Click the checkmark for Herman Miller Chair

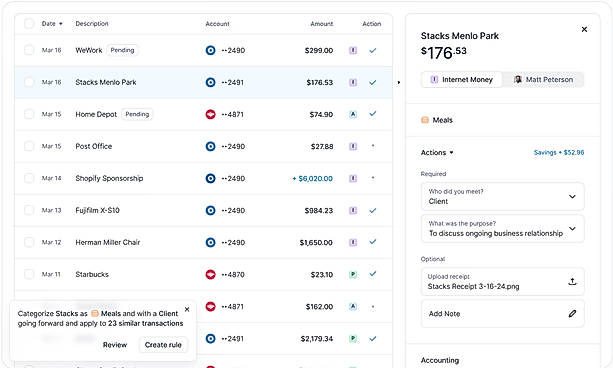point(373,242)
